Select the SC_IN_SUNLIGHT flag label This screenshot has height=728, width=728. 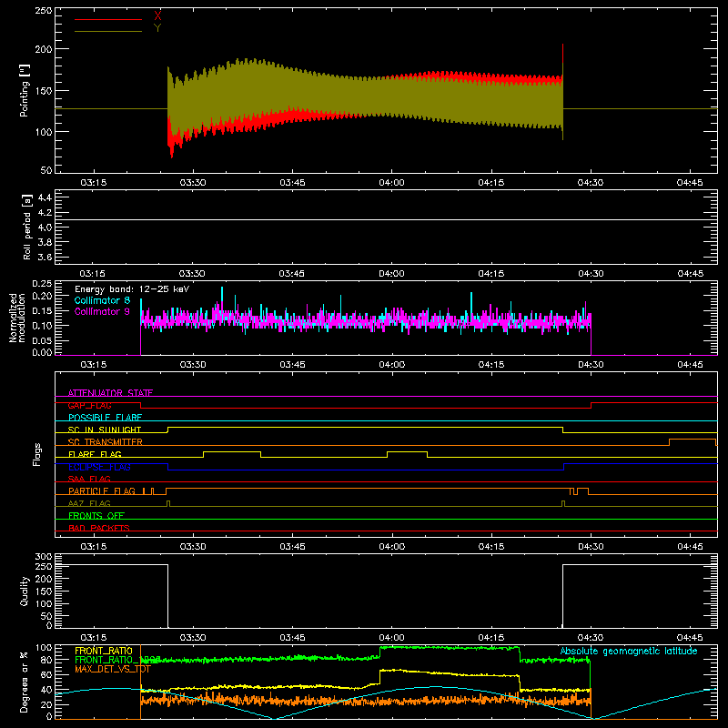coord(105,430)
